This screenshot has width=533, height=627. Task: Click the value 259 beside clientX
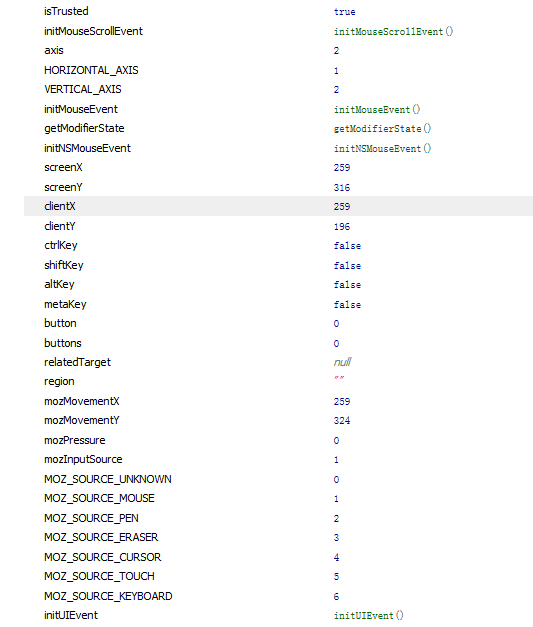pyautogui.click(x=342, y=207)
